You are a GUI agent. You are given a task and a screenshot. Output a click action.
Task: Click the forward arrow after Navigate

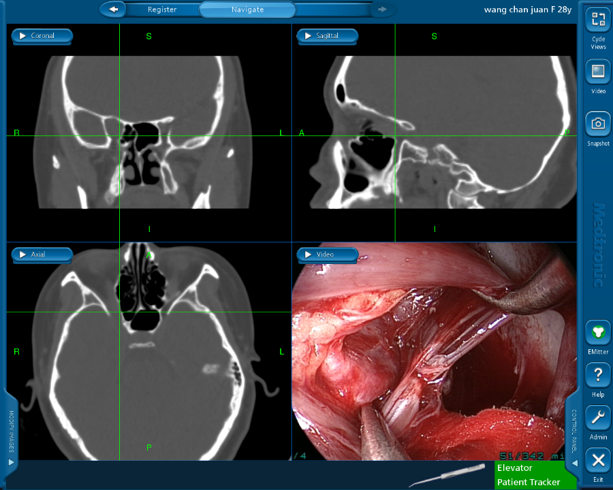pos(382,9)
